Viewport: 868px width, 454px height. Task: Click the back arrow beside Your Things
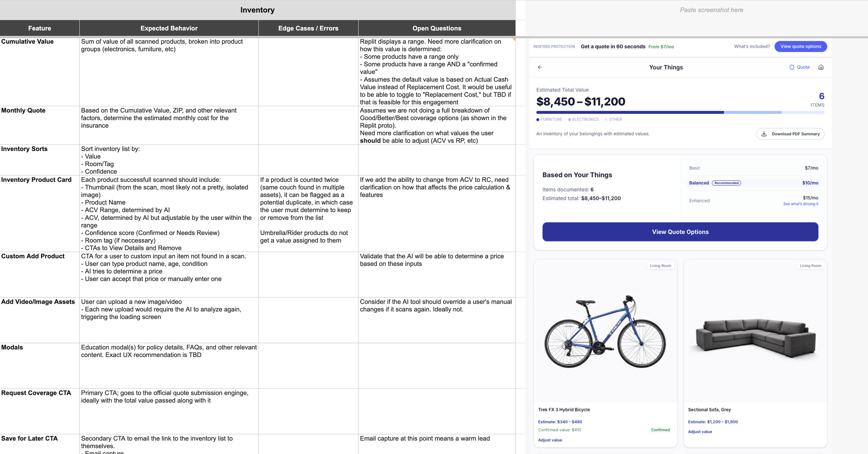tap(540, 67)
